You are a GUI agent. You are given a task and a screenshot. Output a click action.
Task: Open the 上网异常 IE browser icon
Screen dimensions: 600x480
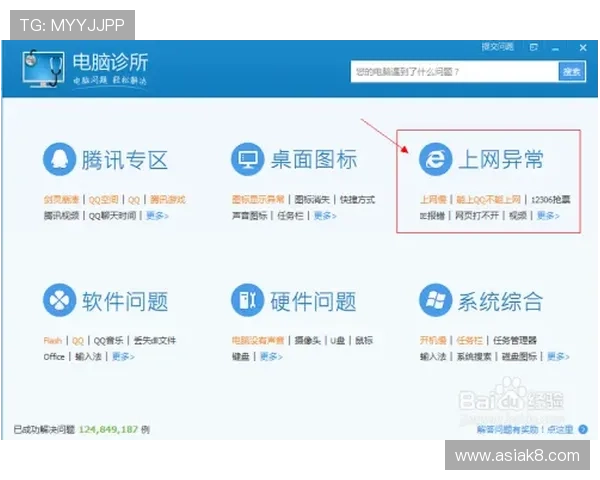pos(435,159)
